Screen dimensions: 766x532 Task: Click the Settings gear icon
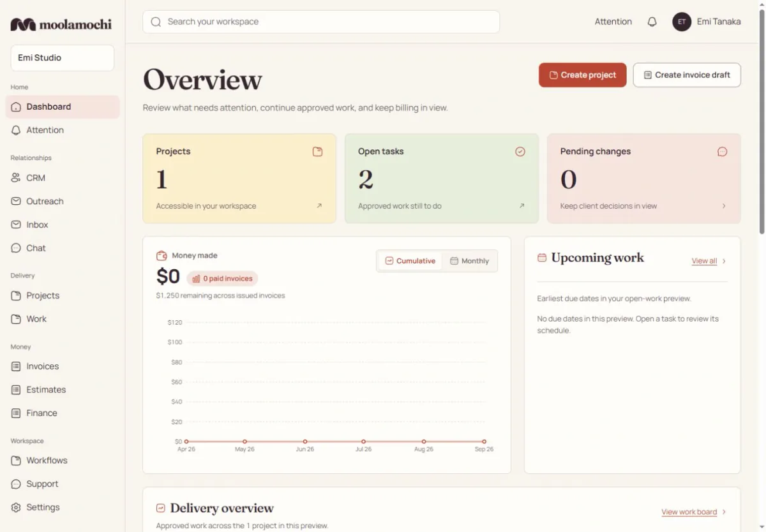pos(16,508)
